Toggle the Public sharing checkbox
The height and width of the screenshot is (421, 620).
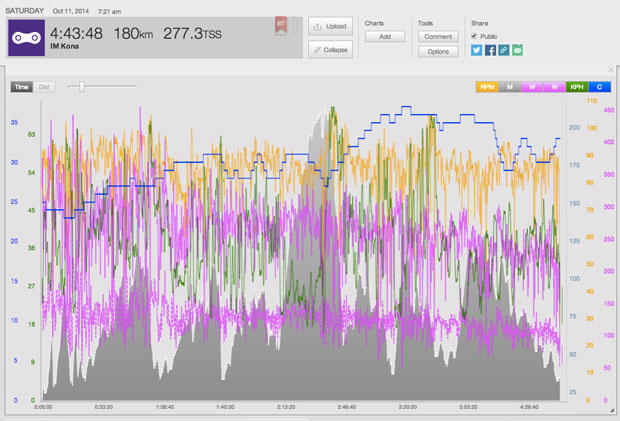475,35
